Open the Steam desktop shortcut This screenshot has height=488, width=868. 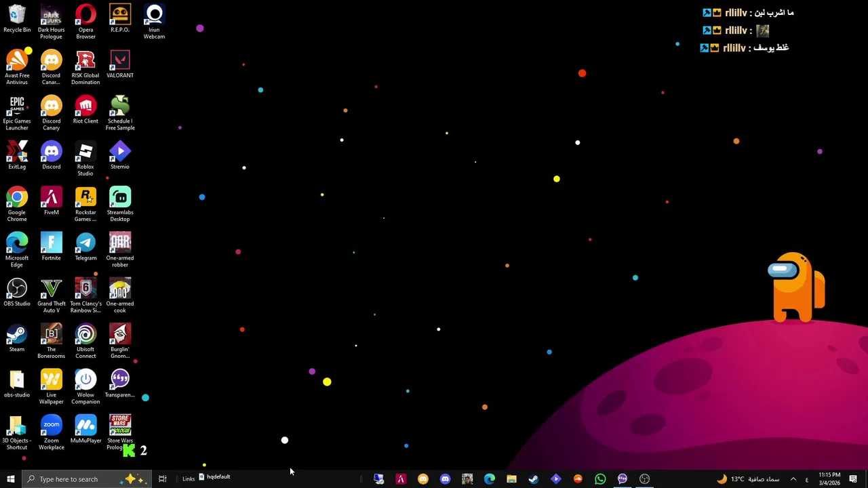pos(17,338)
